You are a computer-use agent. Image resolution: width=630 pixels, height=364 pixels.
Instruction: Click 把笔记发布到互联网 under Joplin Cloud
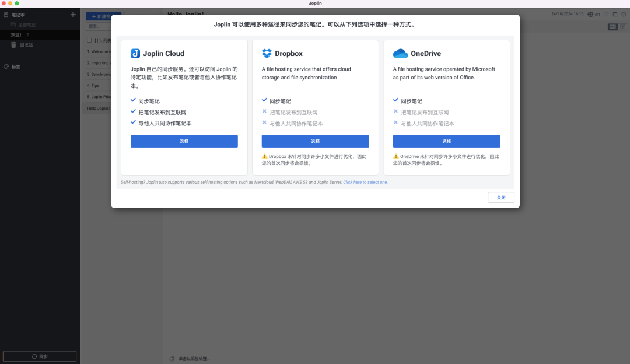(x=162, y=113)
